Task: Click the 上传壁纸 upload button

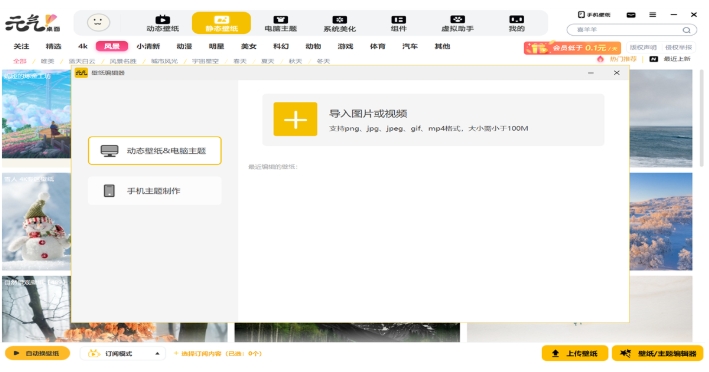Action: (x=575, y=353)
